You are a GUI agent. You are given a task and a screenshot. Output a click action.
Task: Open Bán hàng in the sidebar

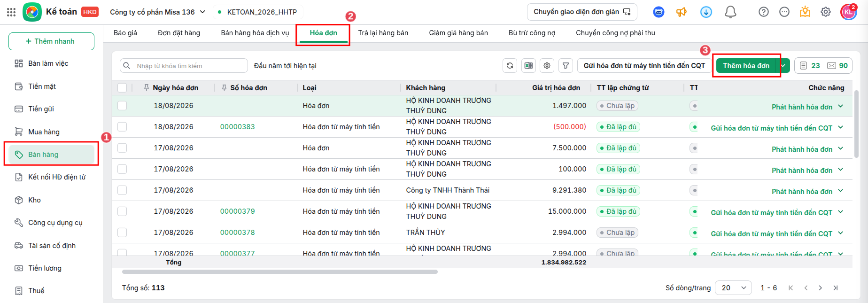tap(51, 155)
